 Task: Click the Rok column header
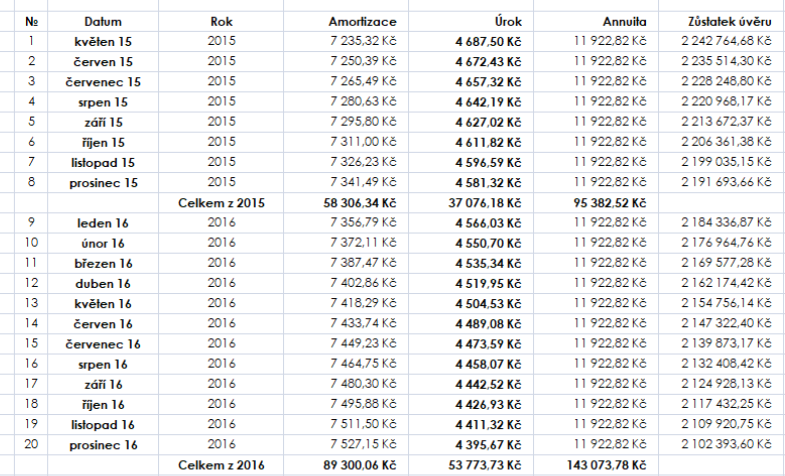(223, 20)
